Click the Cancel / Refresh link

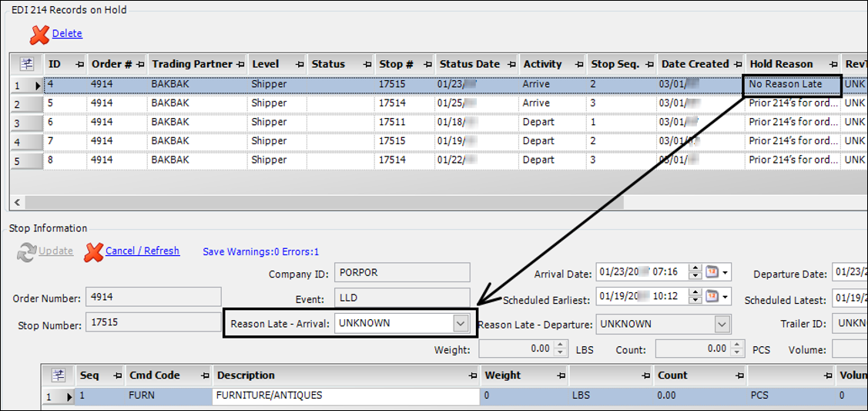[142, 251]
